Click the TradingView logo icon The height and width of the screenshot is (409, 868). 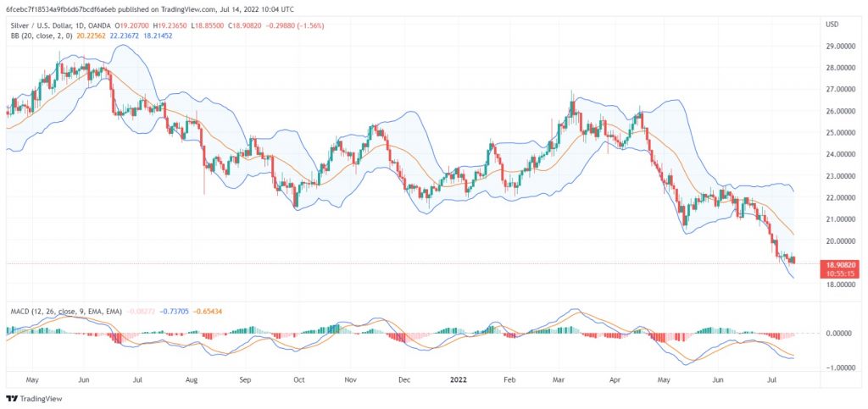coord(11,398)
